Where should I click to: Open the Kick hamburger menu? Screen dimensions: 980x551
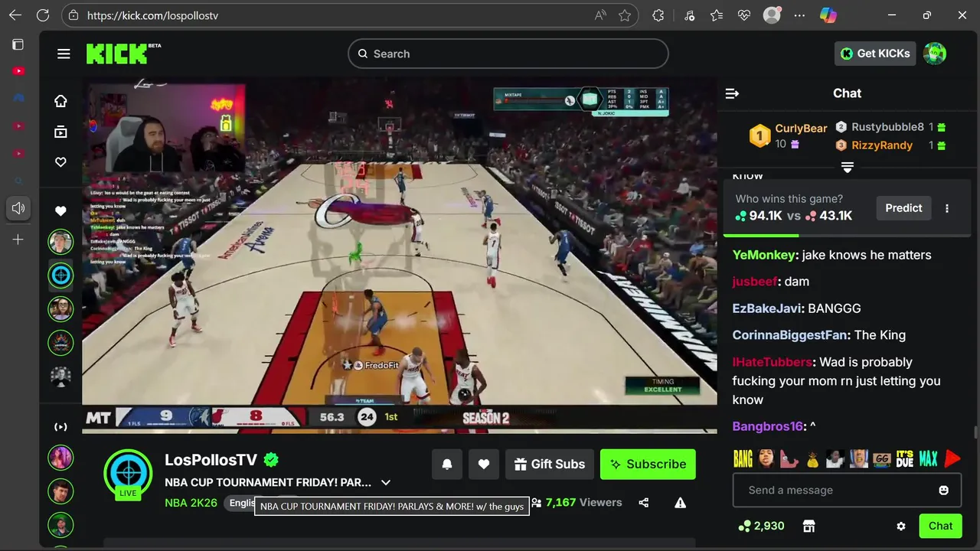(x=64, y=54)
